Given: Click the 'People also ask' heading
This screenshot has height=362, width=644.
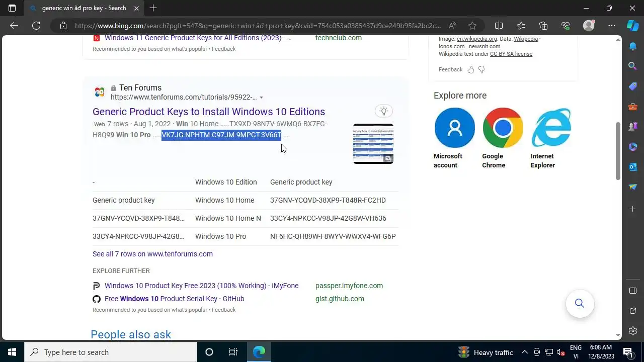Looking at the screenshot, I should [131, 334].
